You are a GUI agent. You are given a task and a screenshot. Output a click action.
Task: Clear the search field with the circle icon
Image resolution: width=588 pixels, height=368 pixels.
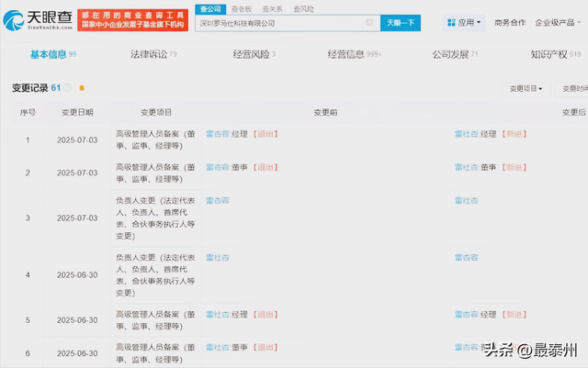[369, 23]
